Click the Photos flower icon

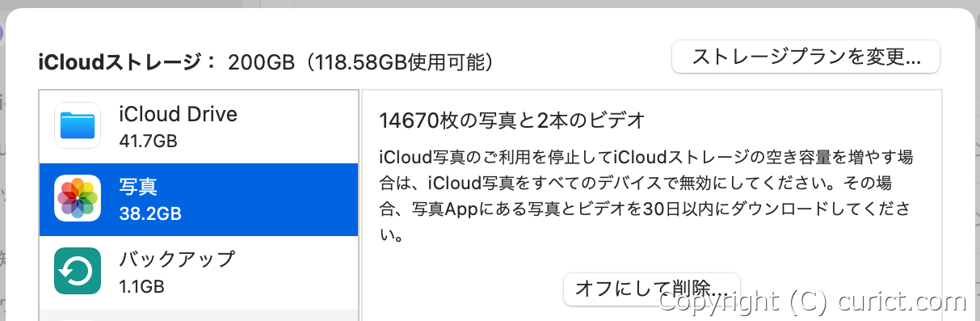coord(78,198)
